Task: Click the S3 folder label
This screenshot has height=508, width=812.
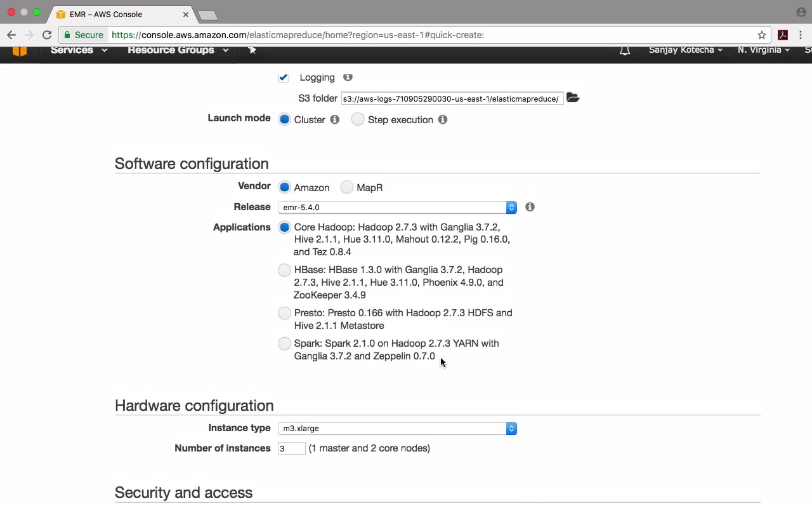Action: coord(318,98)
